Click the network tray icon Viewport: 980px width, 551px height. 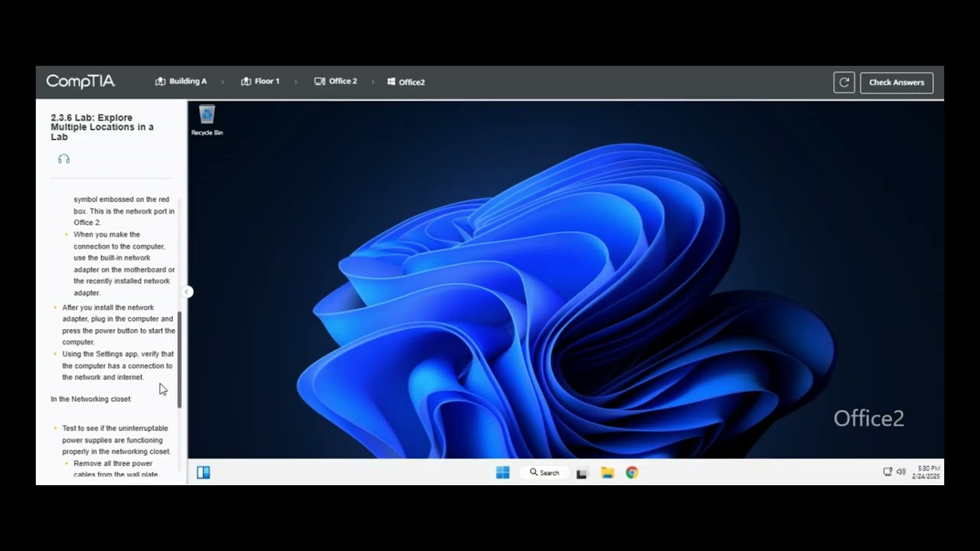pos(887,472)
